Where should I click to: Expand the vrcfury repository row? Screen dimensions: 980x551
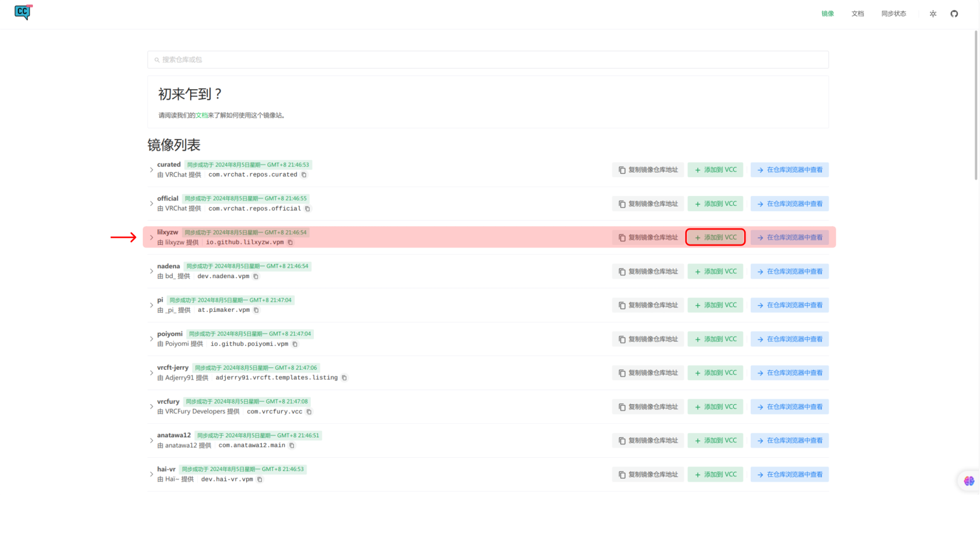pyautogui.click(x=152, y=406)
